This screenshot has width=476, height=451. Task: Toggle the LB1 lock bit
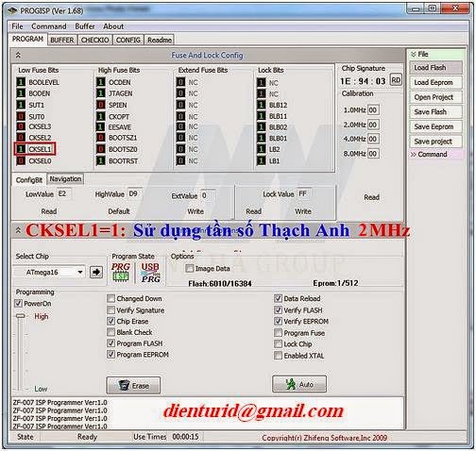coord(261,160)
